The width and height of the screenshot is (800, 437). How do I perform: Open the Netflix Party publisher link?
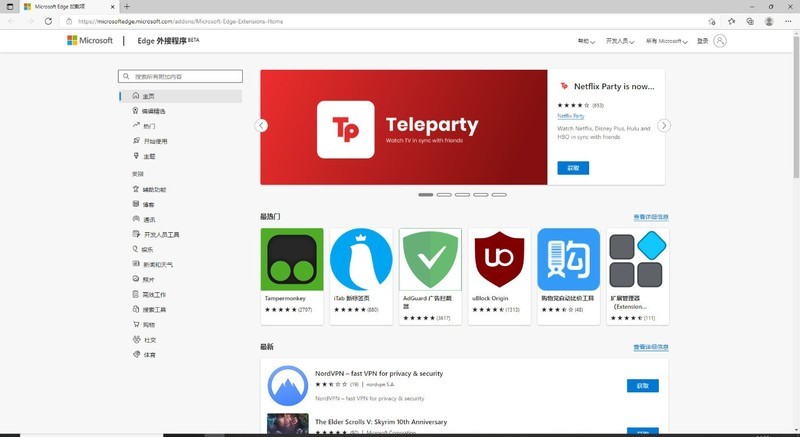[570, 116]
